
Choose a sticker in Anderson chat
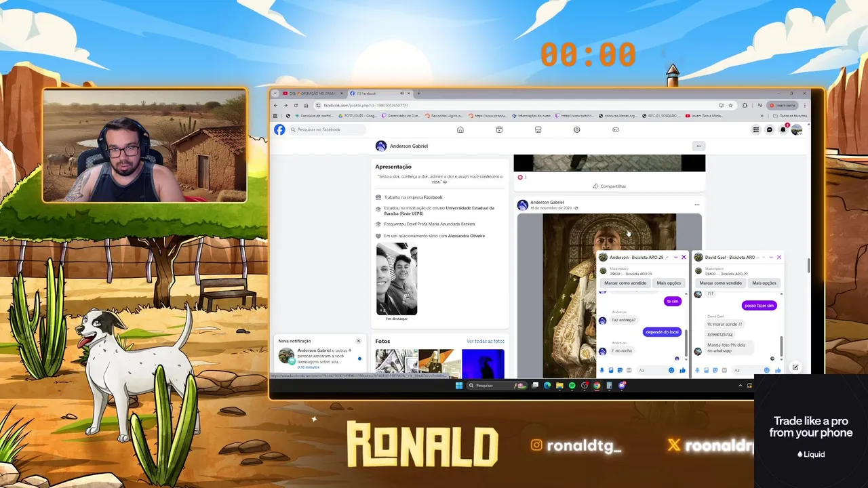tap(620, 370)
